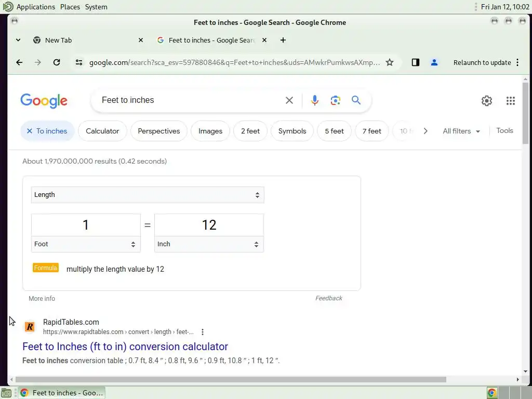Click RapidTables site favicon
Viewport: 532px width, 399px height.
coord(30,327)
